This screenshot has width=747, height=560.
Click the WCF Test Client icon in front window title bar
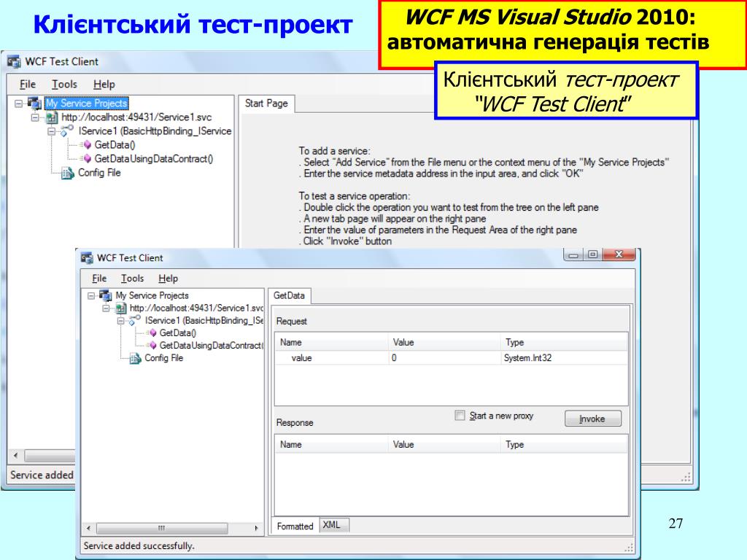tap(88, 258)
